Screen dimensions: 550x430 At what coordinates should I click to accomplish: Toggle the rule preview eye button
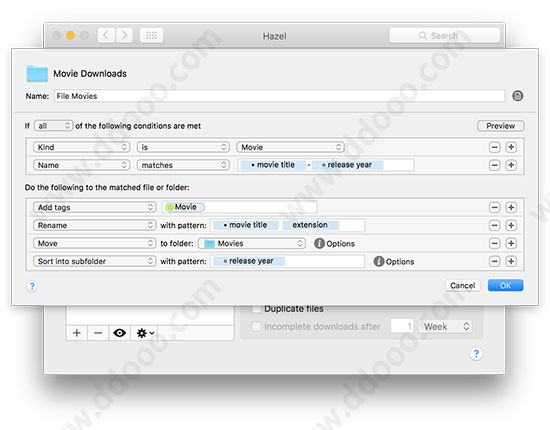(120, 333)
